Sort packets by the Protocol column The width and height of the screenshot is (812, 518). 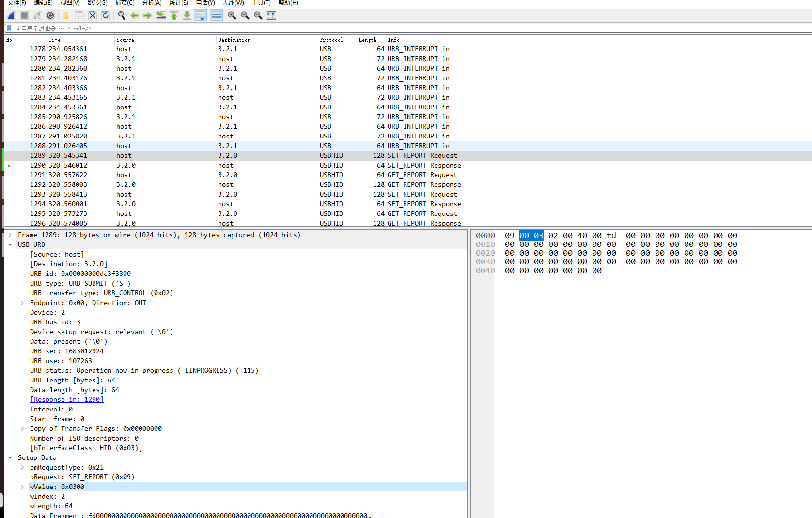(337, 40)
